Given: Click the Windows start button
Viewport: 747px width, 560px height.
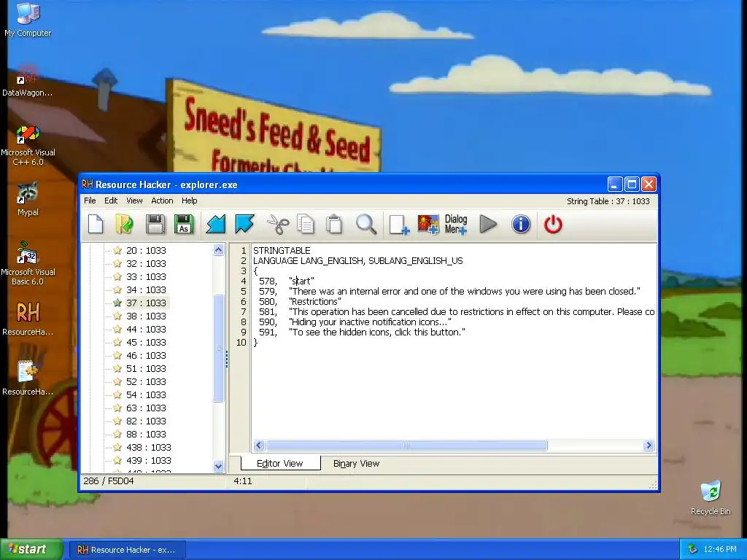Looking at the screenshot, I should (x=31, y=549).
